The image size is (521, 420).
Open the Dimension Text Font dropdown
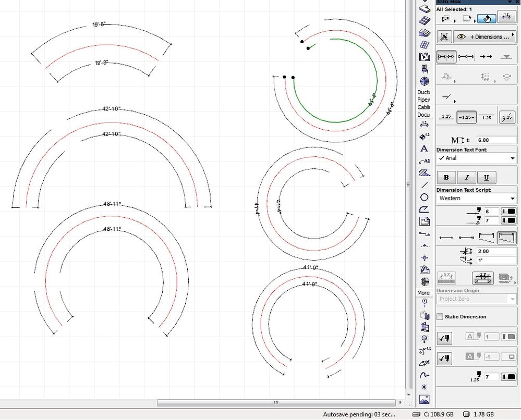click(x=476, y=158)
